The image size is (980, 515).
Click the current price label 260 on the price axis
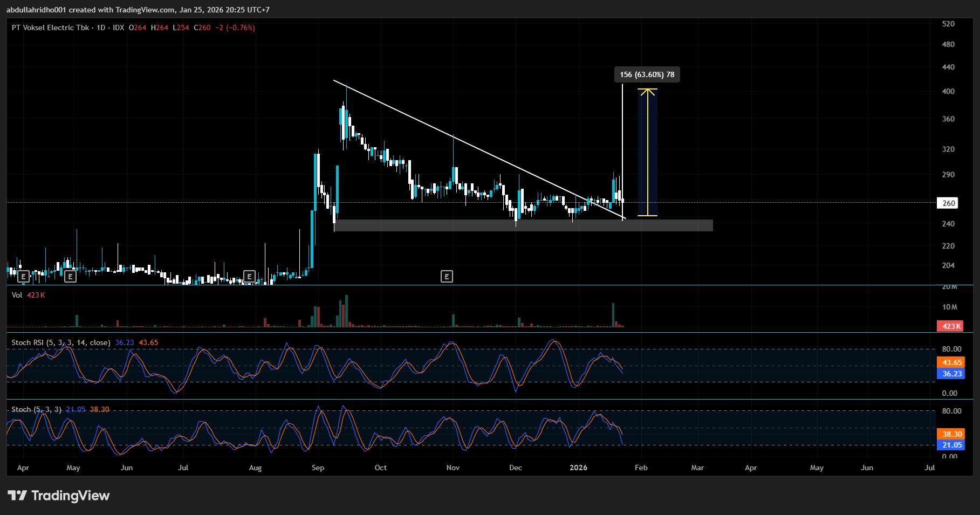949,203
